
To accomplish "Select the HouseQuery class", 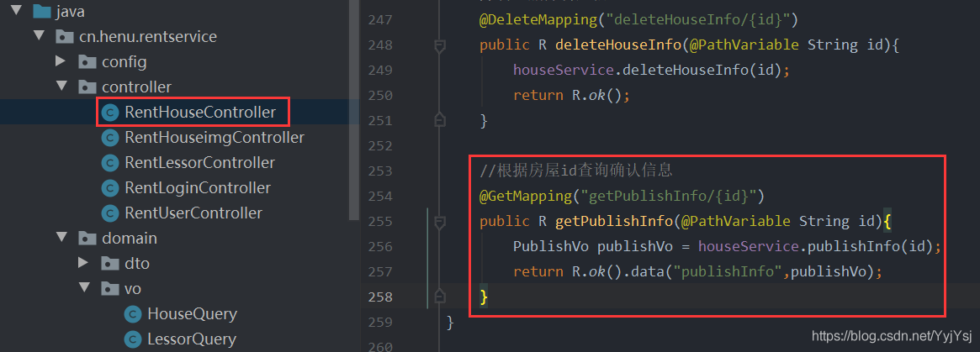I will coord(192,313).
